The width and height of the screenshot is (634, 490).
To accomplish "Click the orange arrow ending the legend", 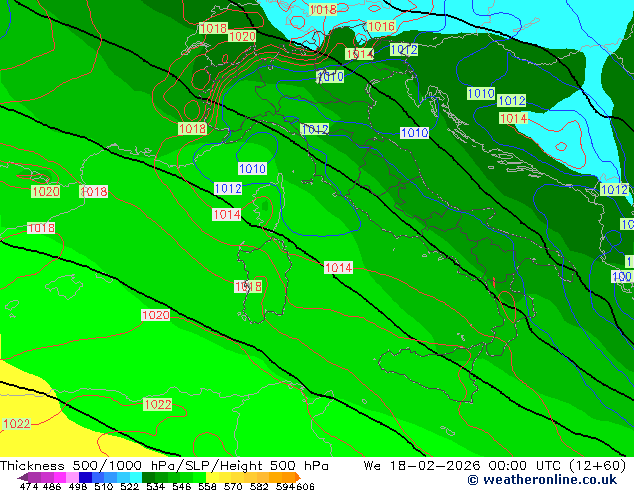I will [298, 477].
